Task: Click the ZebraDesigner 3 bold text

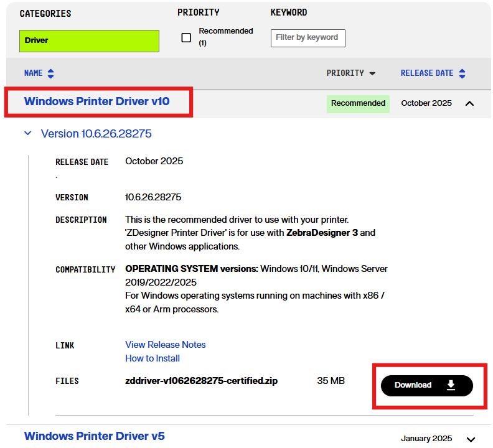Action: tap(322, 233)
